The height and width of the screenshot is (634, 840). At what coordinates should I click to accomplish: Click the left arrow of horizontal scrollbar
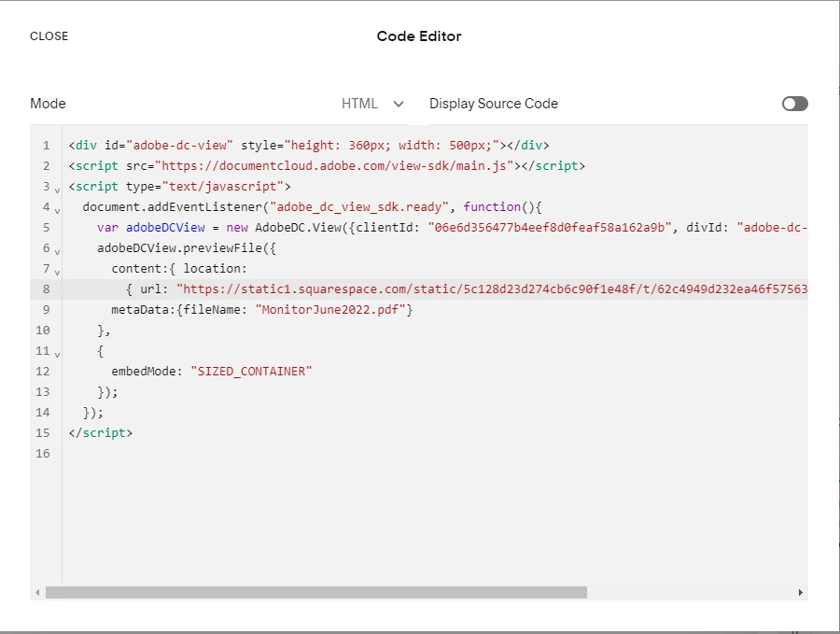click(x=37, y=592)
